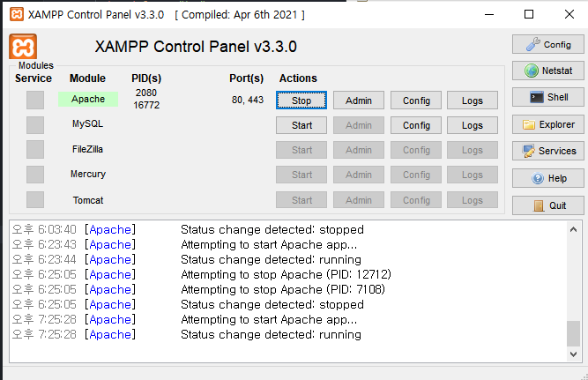
Task: Stop the Apache module
Action: [301, 101]
